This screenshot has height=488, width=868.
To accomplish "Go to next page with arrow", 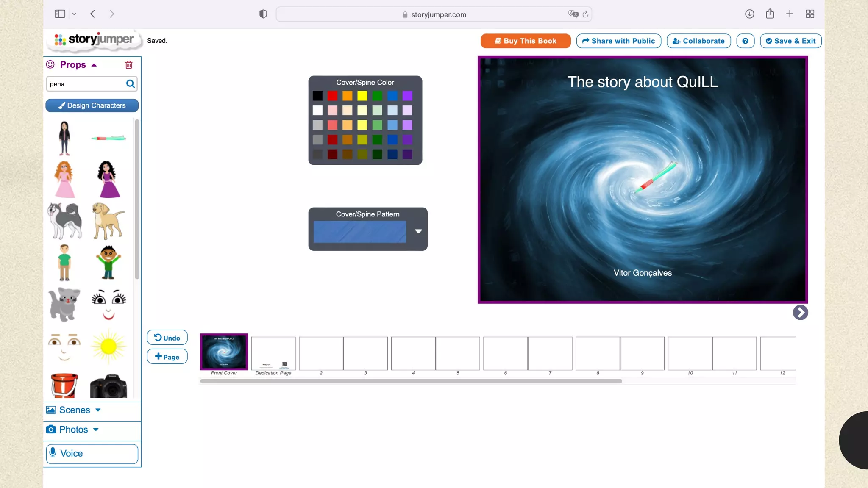I will point(800,313).
